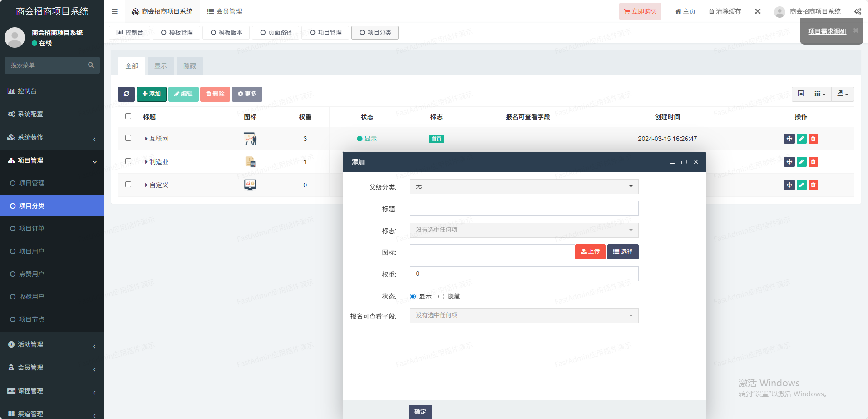The image size is (868, 419).
Task: Open the 标志 selection dropdown
Action: coord(524,230)
